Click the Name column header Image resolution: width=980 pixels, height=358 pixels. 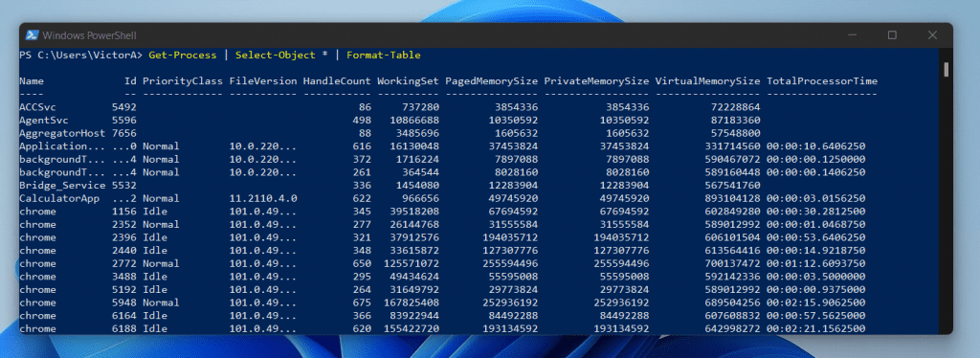[32, 81]
